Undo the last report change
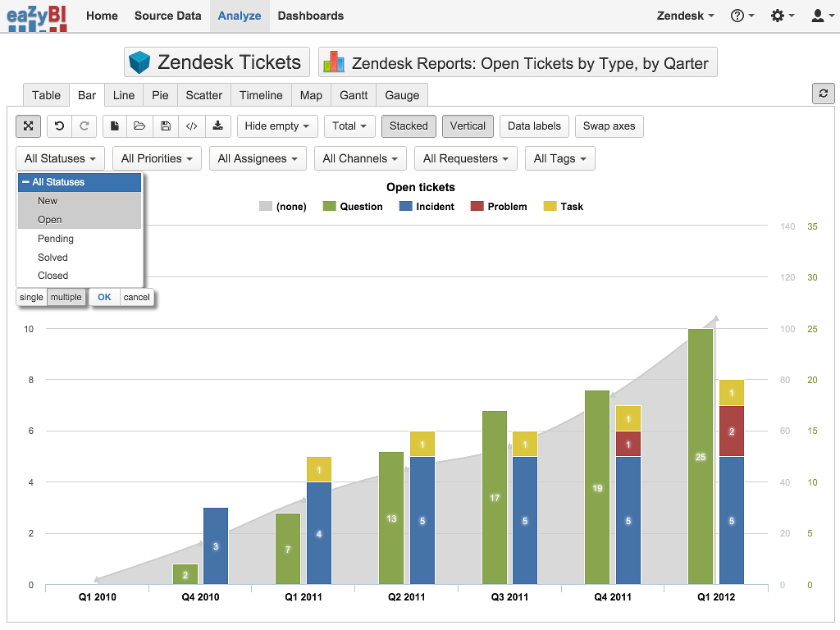840x630 pixels. click(59, 126)
